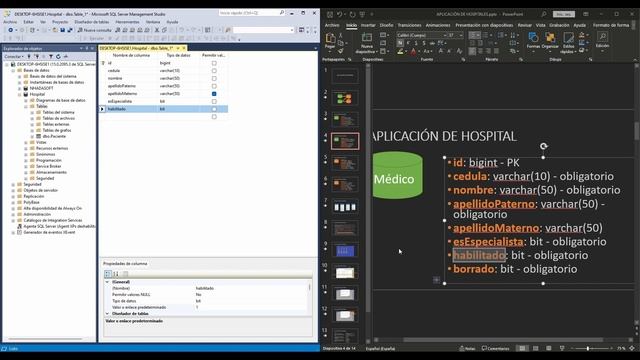Click Nueva consulta in SSMS toolbar
Image resolution: width=640 pixels, height=360 pixels.
(94, 30)
